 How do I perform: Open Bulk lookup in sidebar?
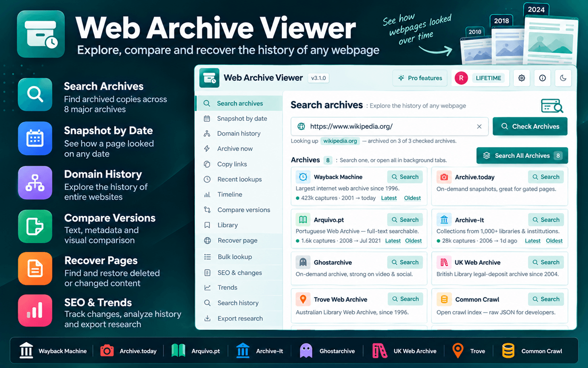click(239, 257)
